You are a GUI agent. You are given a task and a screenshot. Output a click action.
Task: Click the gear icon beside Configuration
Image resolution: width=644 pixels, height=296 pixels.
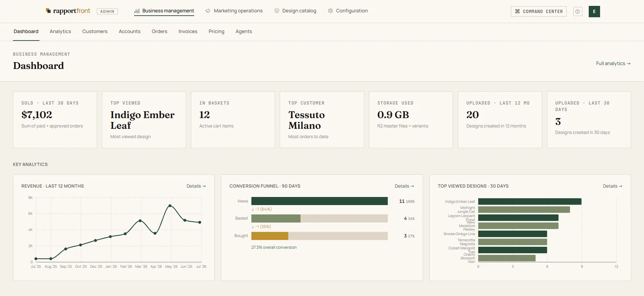pos(330,11)
